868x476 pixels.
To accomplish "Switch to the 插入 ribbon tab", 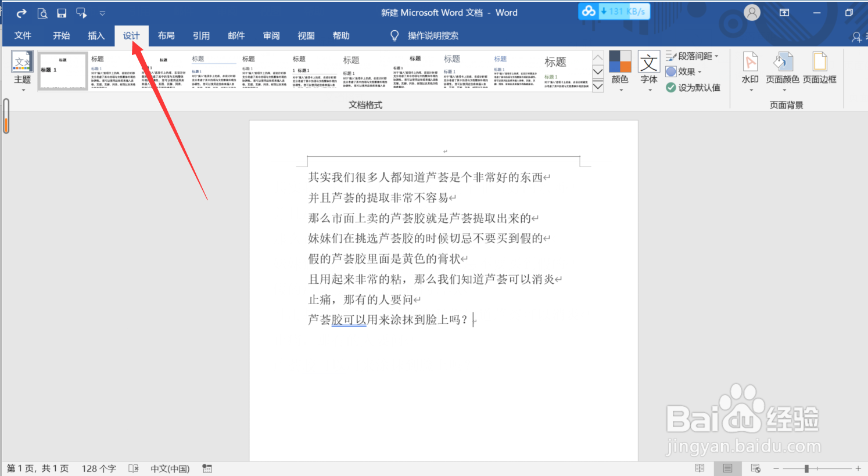I will pos(96,35).
